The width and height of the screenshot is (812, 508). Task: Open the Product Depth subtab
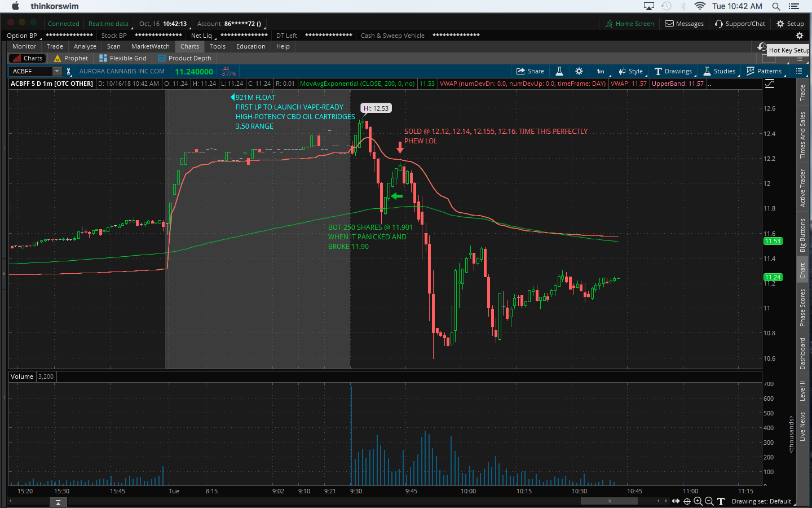tap(185, 58)
